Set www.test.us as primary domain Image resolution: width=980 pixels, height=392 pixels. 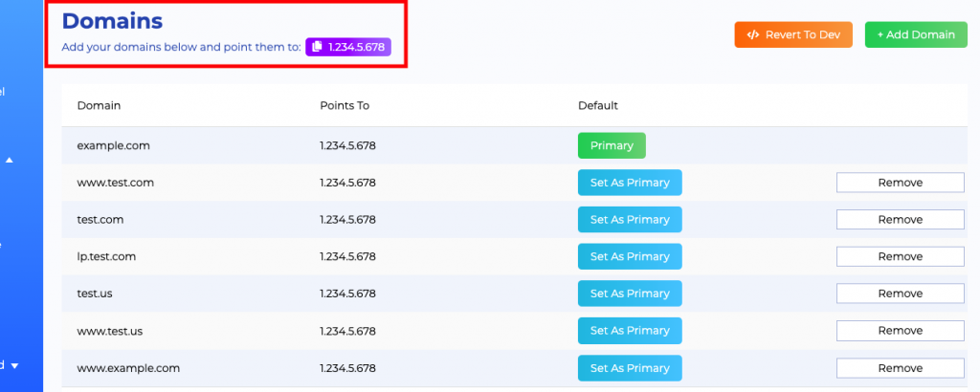click(630, 331)
